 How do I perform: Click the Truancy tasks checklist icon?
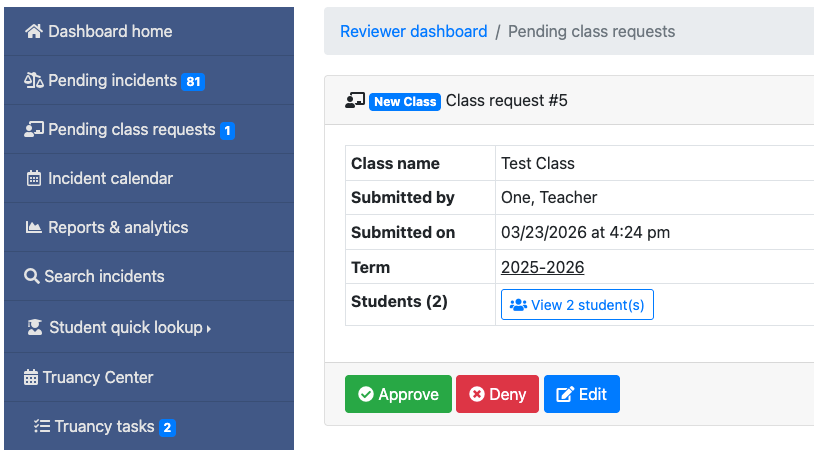(42, 426)
